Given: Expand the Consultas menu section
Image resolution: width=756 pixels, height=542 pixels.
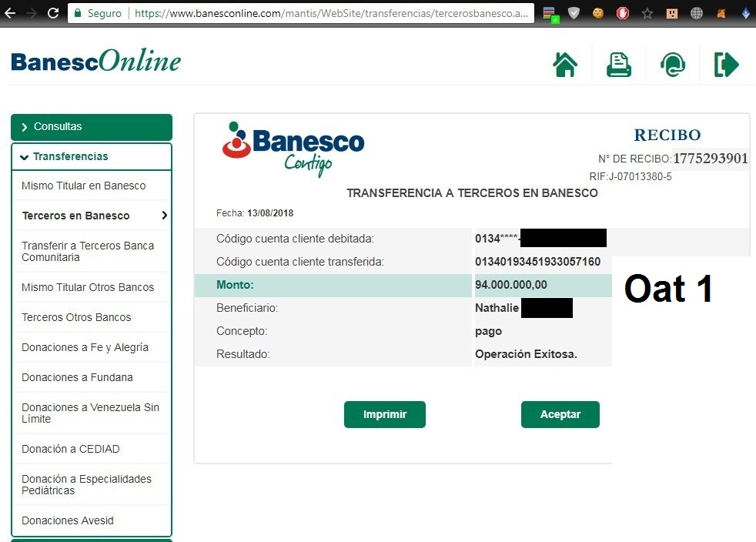Looking at the screenshot, I should click(x=92, y=127).
